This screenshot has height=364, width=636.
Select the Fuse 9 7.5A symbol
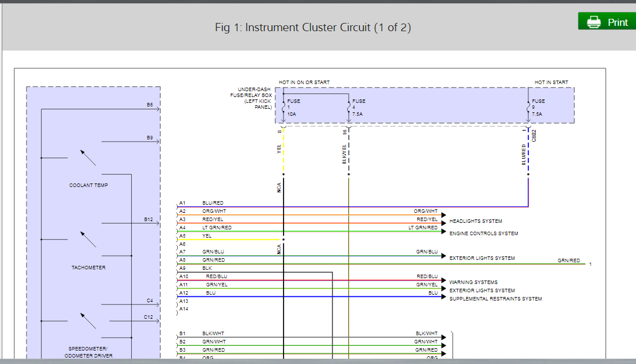(x=528, y=108)
